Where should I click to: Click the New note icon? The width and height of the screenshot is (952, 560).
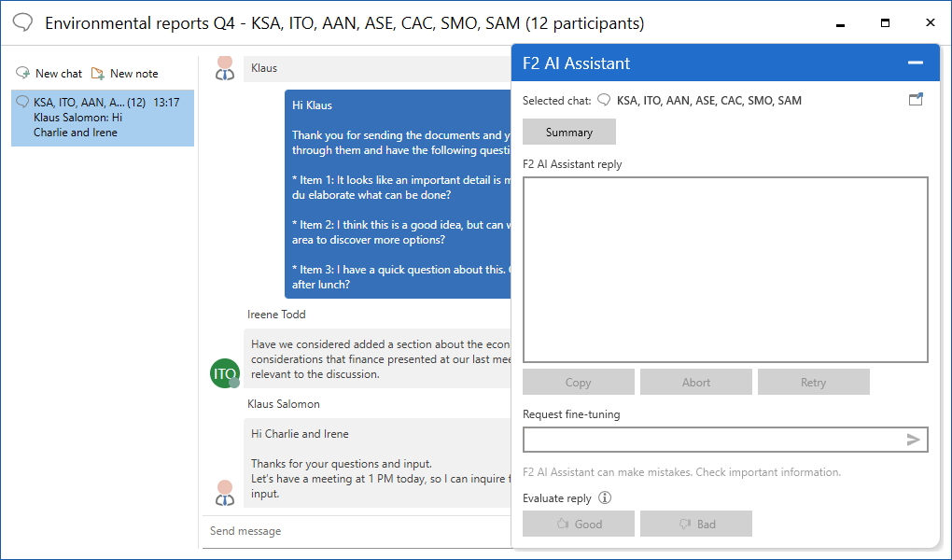(x=98, y=74)
